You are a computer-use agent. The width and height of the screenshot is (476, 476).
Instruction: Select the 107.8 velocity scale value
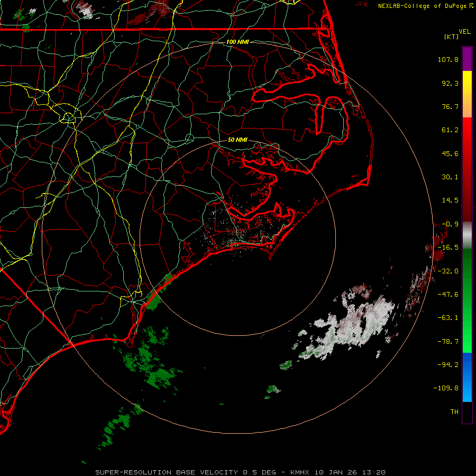pos(448,59)
